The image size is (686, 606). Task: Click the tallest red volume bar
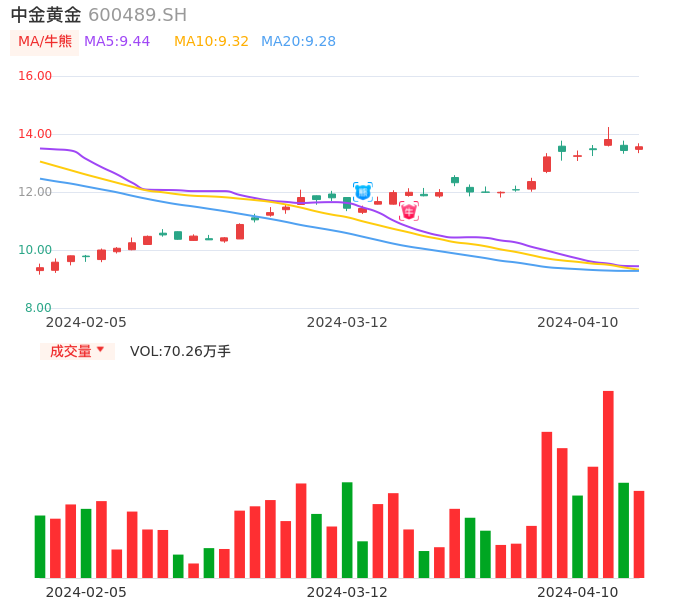pyautogui.click(x=608, y=484)
